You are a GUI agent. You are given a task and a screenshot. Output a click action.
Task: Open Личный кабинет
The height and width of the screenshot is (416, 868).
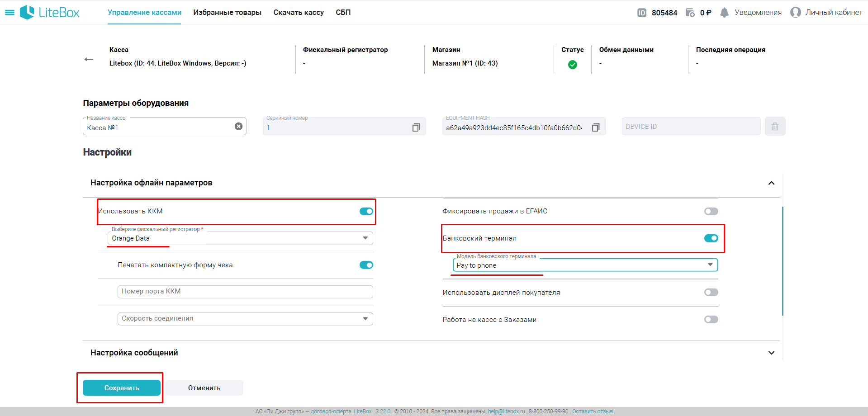coord(834,13)
